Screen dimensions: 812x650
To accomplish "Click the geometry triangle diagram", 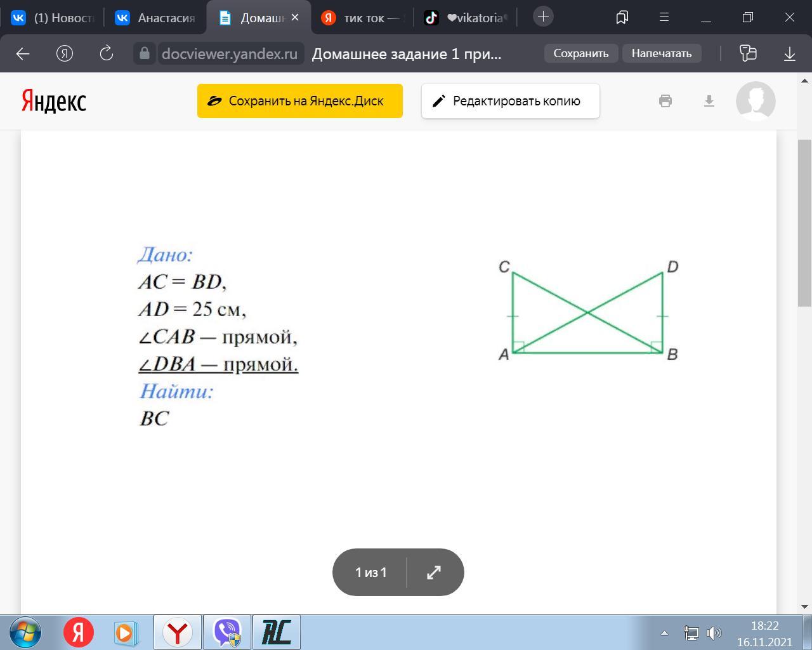I will tap(589, 311).
